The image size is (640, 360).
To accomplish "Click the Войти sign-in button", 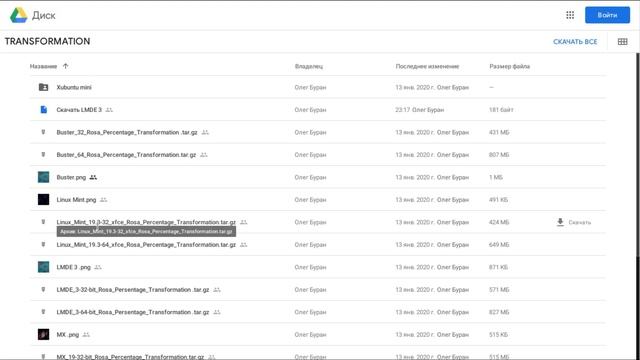I will click(x=607, y=15).
